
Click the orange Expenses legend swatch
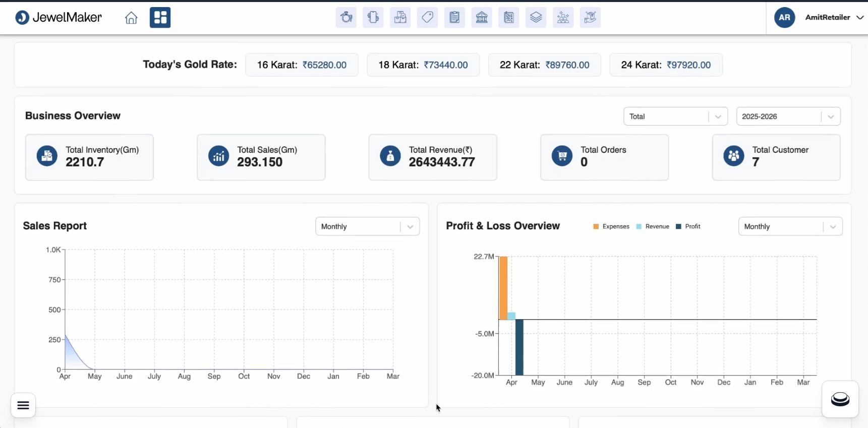596,226
